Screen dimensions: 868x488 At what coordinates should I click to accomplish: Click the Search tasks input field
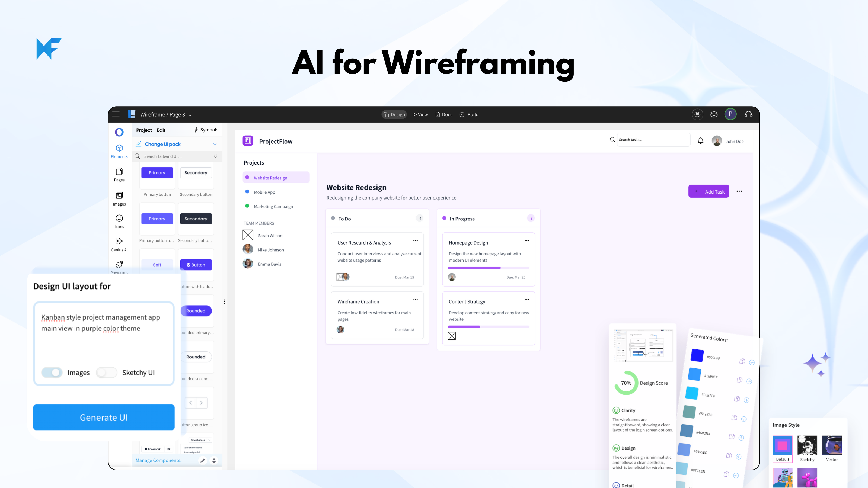[x=653, y=140]
